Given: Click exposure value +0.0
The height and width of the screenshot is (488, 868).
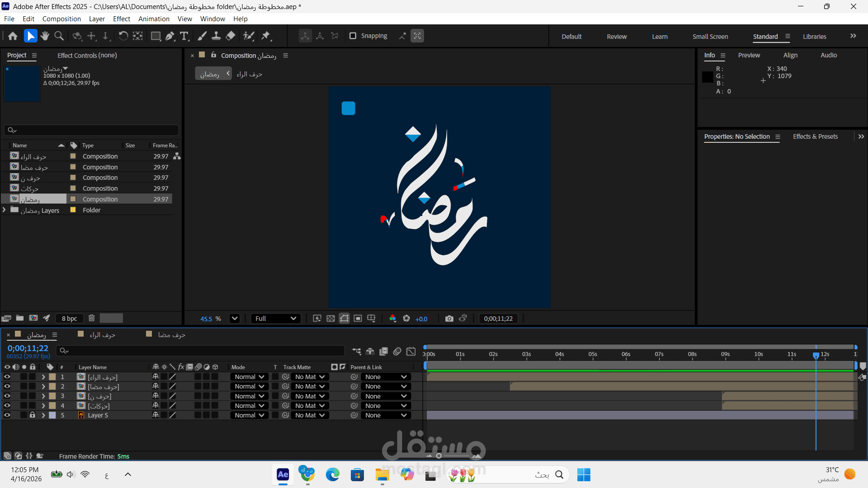Looking at the screenshot, I should point(421,319).
